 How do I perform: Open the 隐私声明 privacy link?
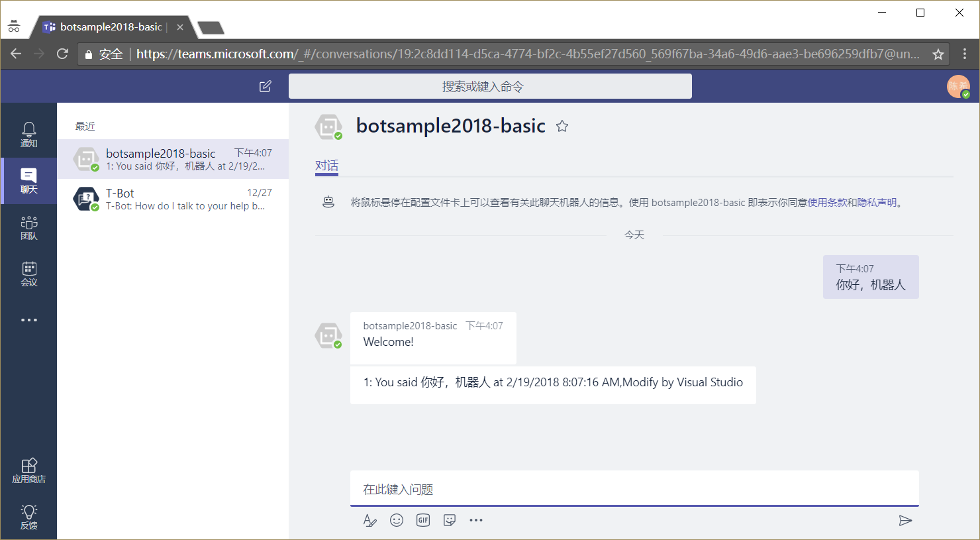pos(876,202)
